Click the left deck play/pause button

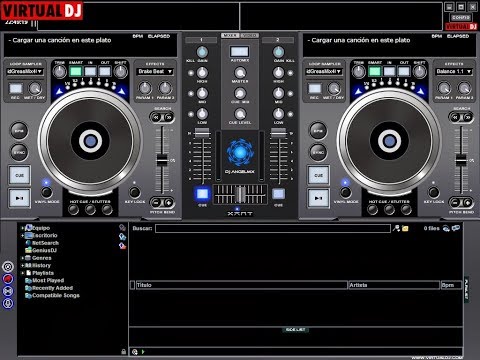(19, 198)
